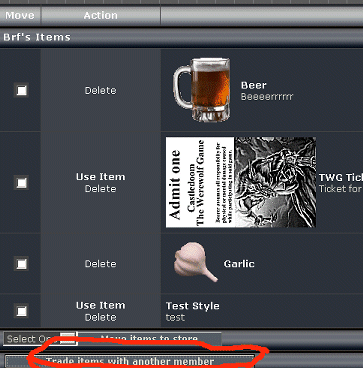
Task: Tick the checkbox for Beer
Action: (21, 90)
